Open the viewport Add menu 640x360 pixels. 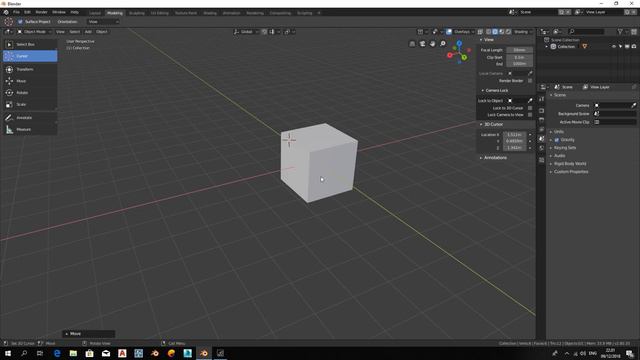(x=88, y=31)
